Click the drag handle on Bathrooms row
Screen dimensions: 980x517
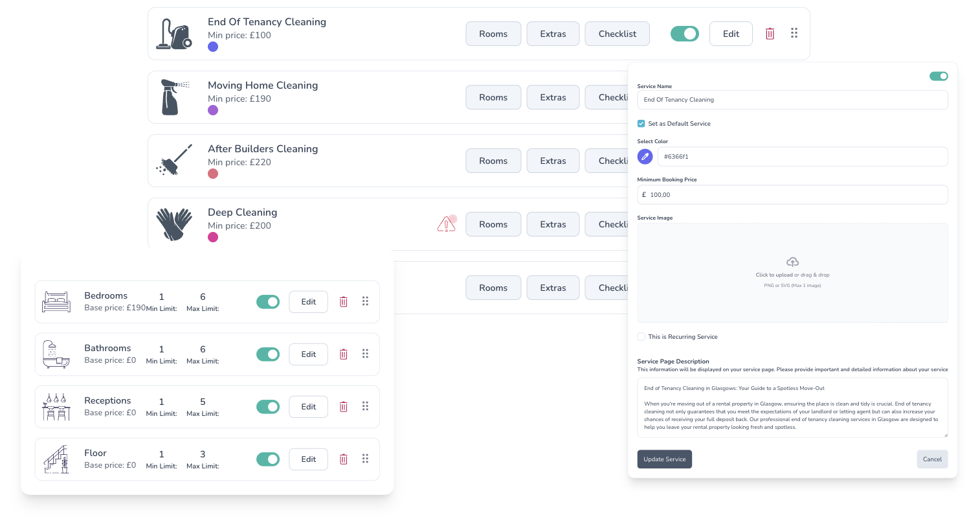pos(365,354)
